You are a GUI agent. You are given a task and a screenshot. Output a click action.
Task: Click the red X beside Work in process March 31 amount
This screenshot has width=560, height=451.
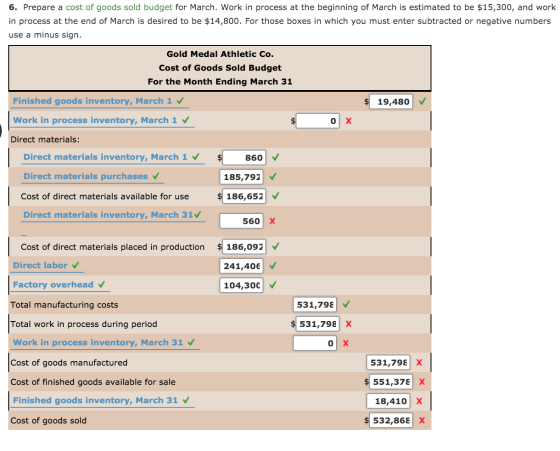(346, 343)
